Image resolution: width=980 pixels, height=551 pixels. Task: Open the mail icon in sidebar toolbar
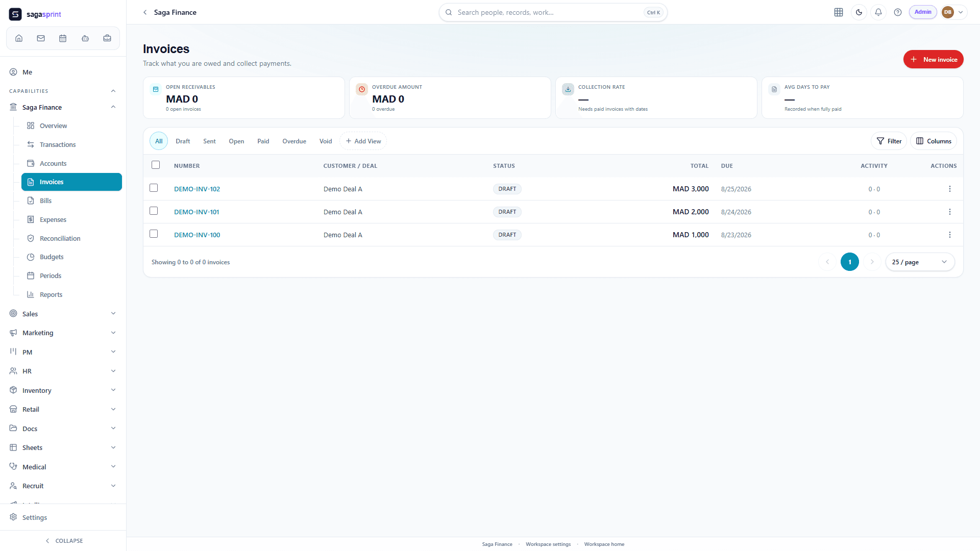click(x=41, y=38)
